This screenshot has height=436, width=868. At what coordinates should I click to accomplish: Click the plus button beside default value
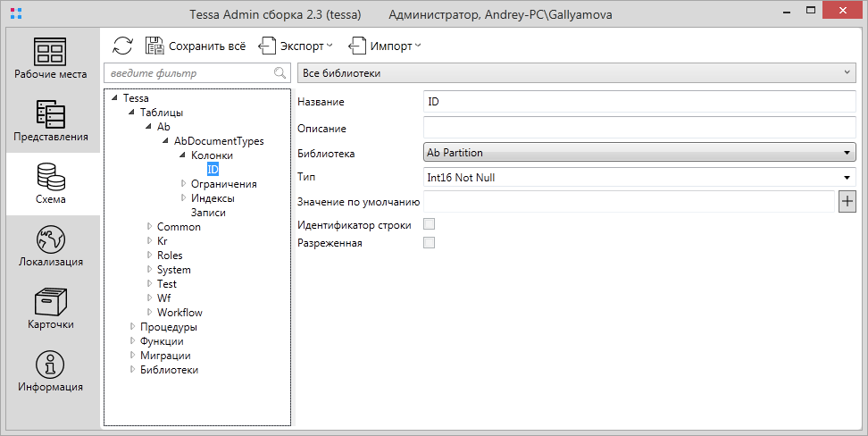847,202
